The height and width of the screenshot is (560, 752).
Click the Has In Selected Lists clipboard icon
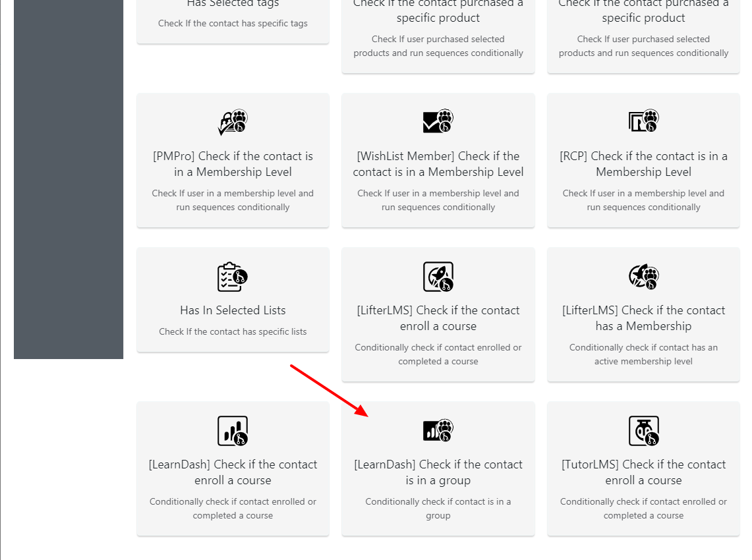click(233, 277)
